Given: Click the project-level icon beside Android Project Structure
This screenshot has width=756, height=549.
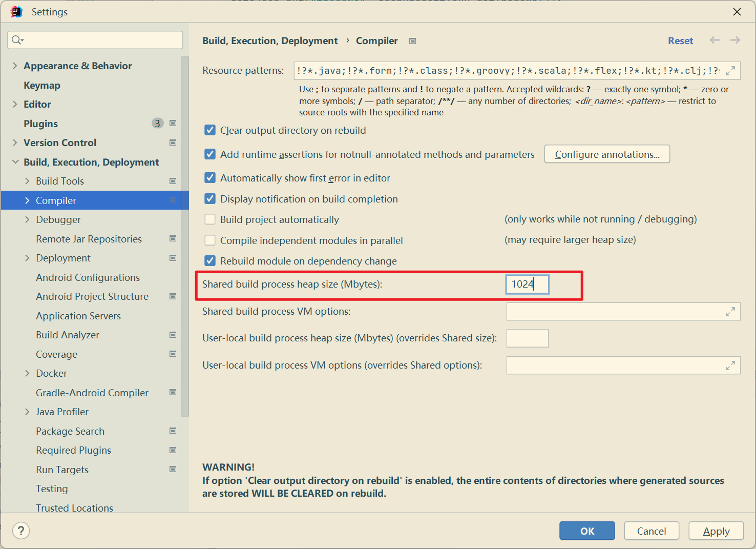Looking at the screenshot, I should point(173,296).
